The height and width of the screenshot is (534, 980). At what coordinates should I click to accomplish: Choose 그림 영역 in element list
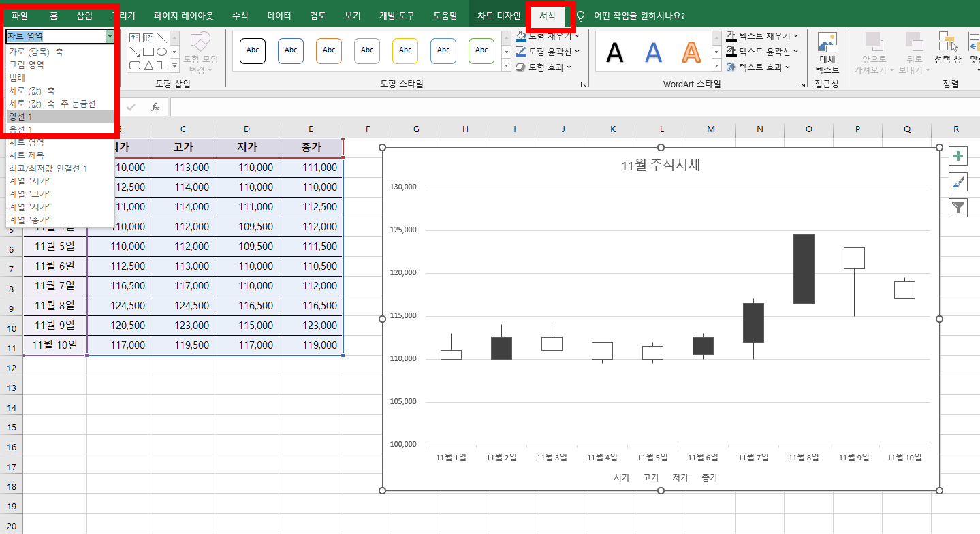(60, 65)
